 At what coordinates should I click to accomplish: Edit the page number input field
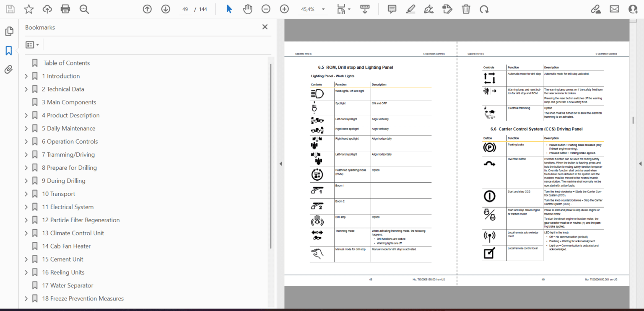pyautogui.click(x=185, y=9)
